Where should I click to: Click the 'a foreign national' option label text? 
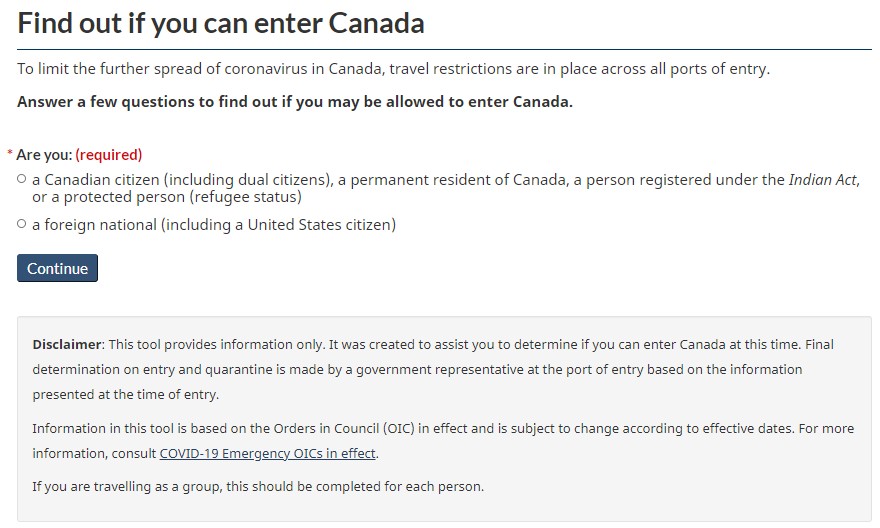pyautogui.click(x=95, y=225)
